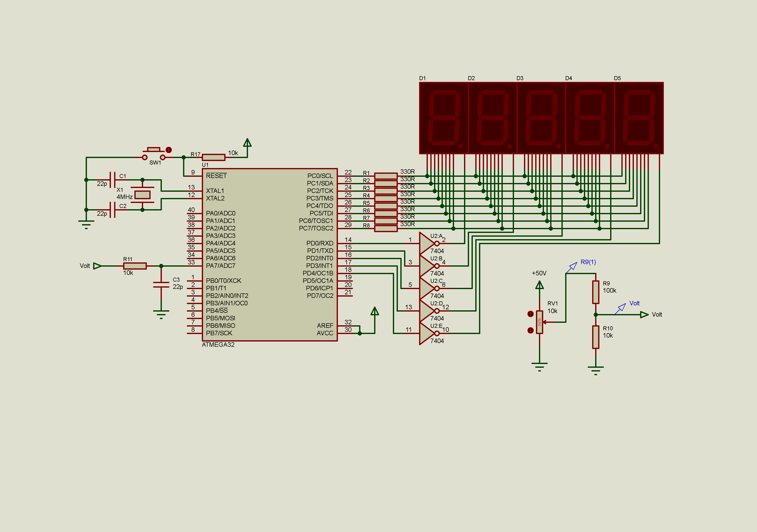Click the red latch dot beside SW1

point(169,150)
